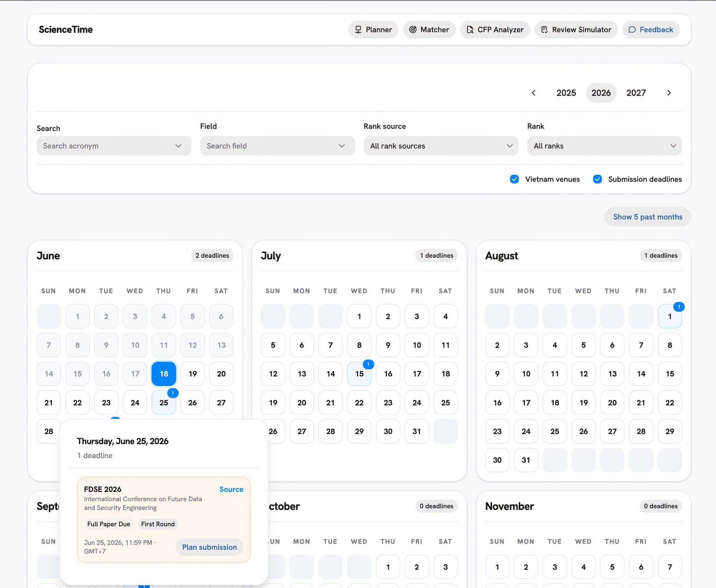The height and width of the screenshot is (588, 716).
Task: Click the ScienceTime logo
Action: pos(66,30)
